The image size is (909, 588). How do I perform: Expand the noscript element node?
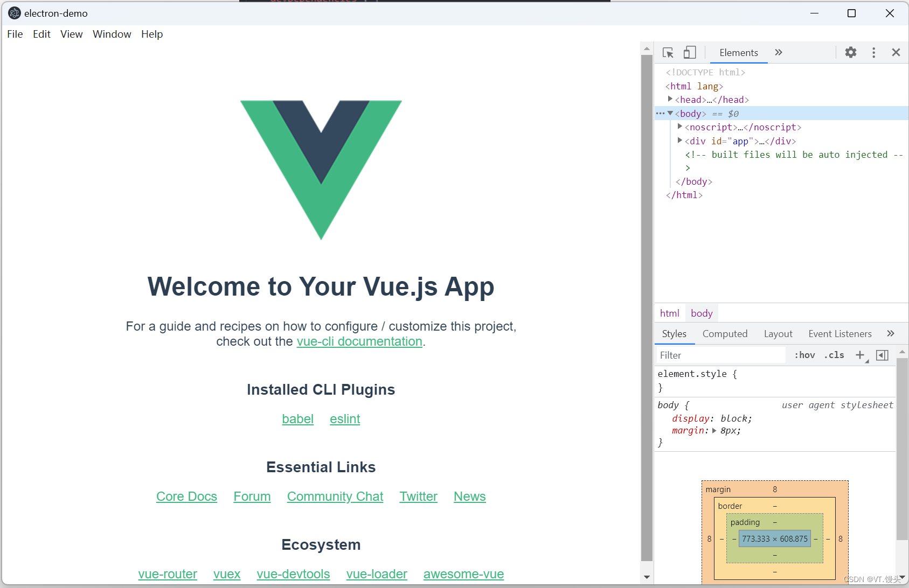click(x=680, y=127)
